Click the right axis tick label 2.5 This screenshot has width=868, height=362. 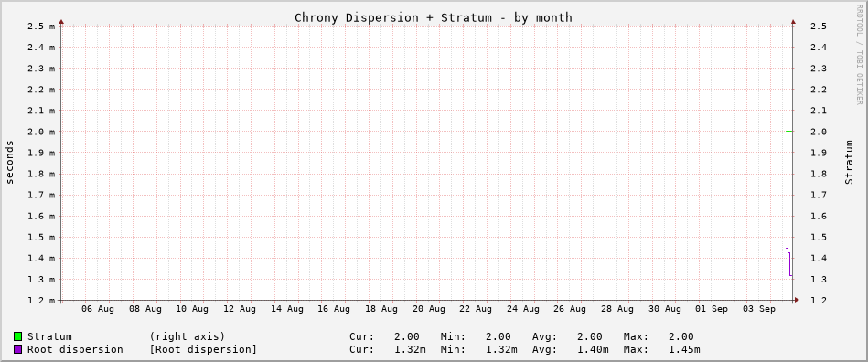819,26
